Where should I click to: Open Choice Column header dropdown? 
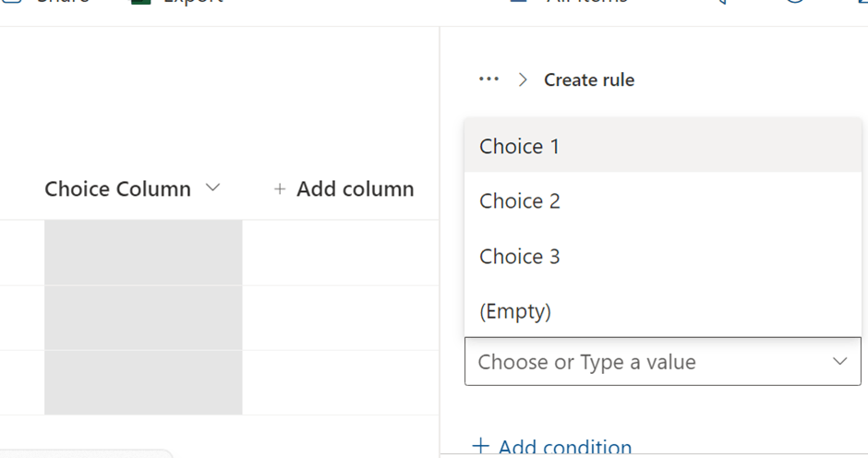click(213, 187)
